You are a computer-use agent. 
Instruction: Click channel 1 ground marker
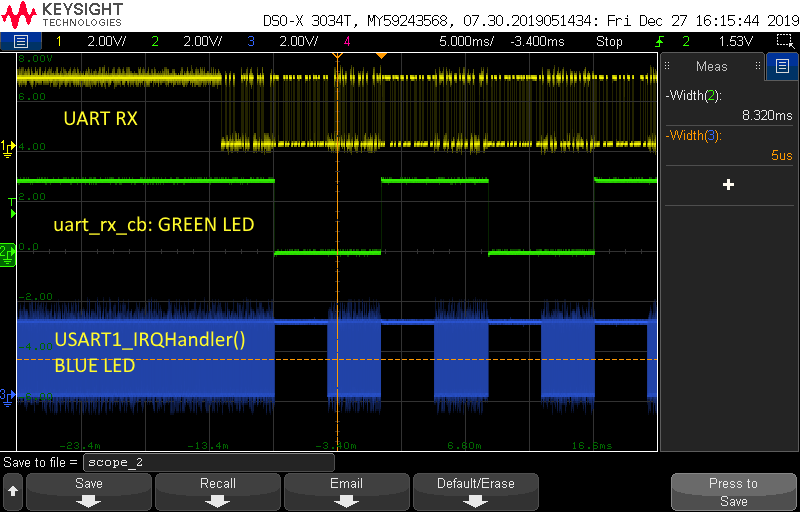click(x=8, y=148)
